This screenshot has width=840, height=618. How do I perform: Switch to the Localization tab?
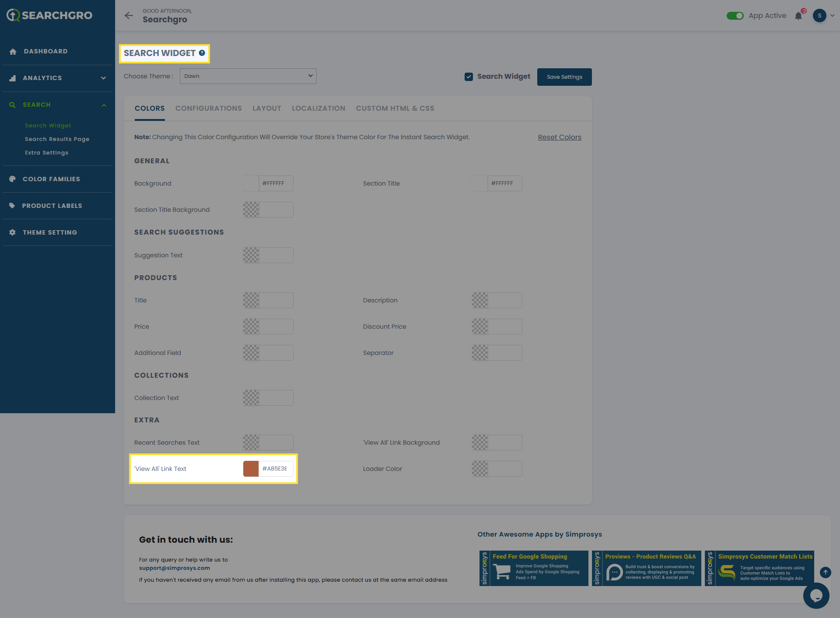[x=318, y=109]
